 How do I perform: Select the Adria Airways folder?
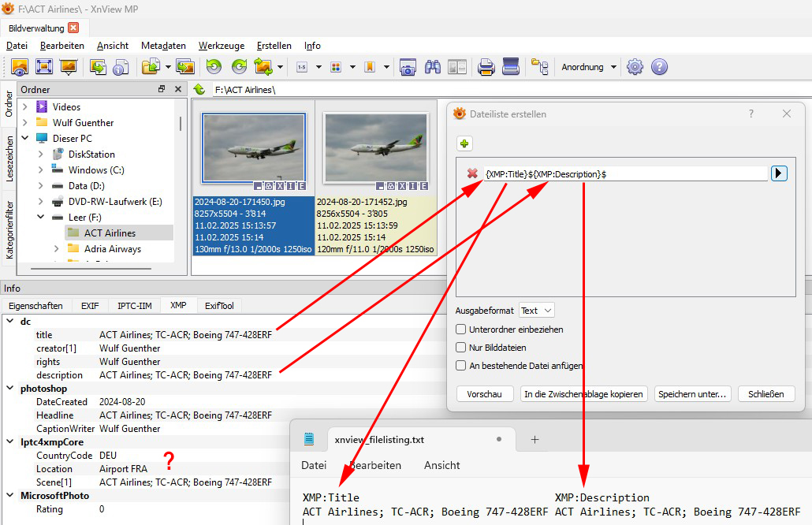(113, 249)
